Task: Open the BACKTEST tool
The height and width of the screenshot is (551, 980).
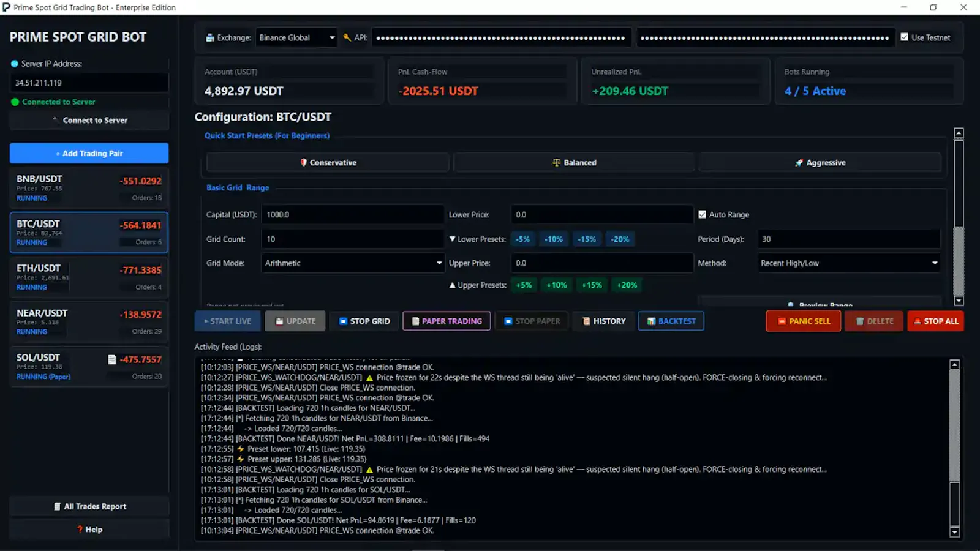Action: click(671, 321)
